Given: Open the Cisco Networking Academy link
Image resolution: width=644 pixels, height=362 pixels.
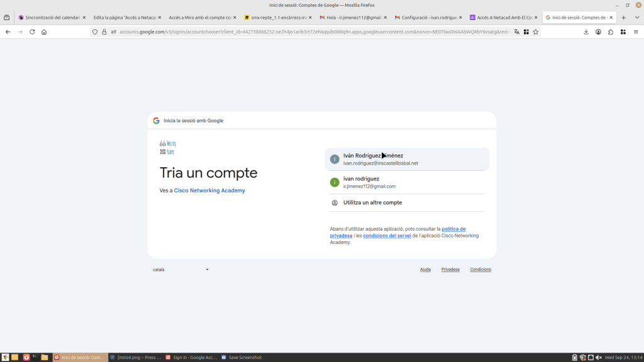Looking at the screenshot, I should click(209, 190).
